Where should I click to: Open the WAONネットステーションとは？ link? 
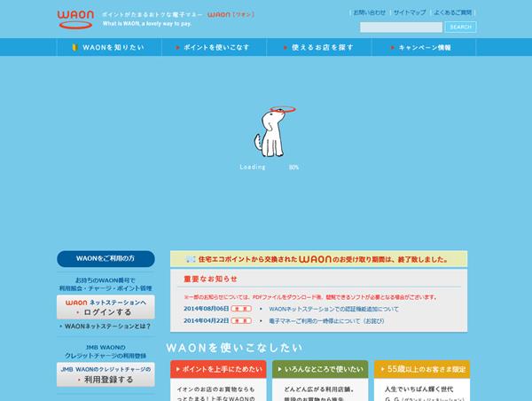107,326
